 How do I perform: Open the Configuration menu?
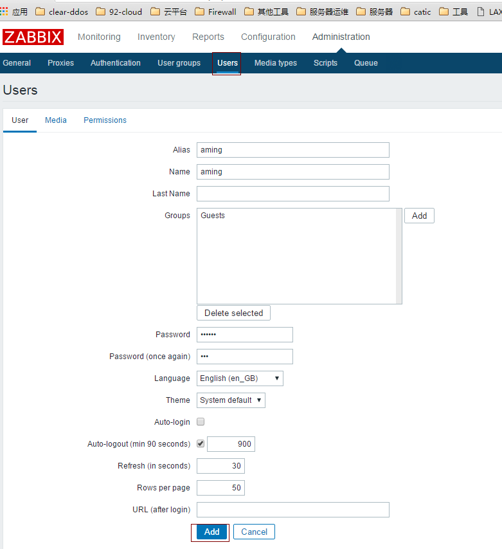268,37
